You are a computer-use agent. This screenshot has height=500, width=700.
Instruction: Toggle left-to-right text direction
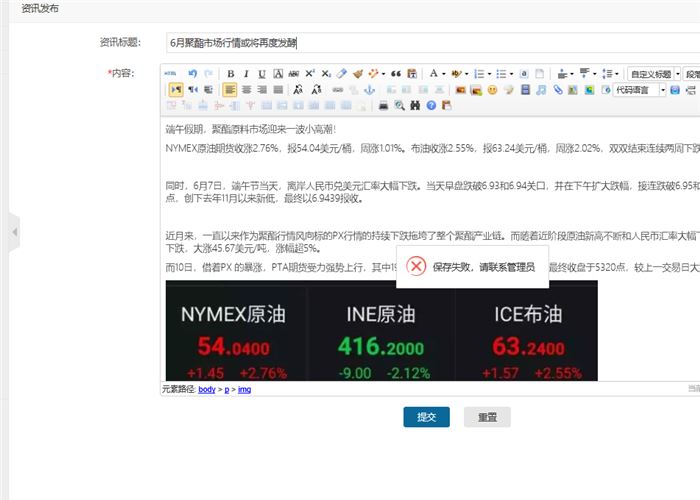[x=175, y=90]
